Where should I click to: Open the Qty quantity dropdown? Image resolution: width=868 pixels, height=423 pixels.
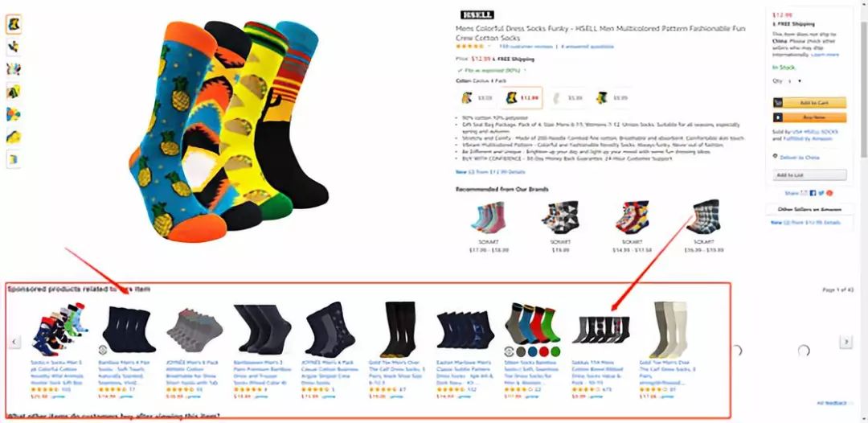click(796, 81)
